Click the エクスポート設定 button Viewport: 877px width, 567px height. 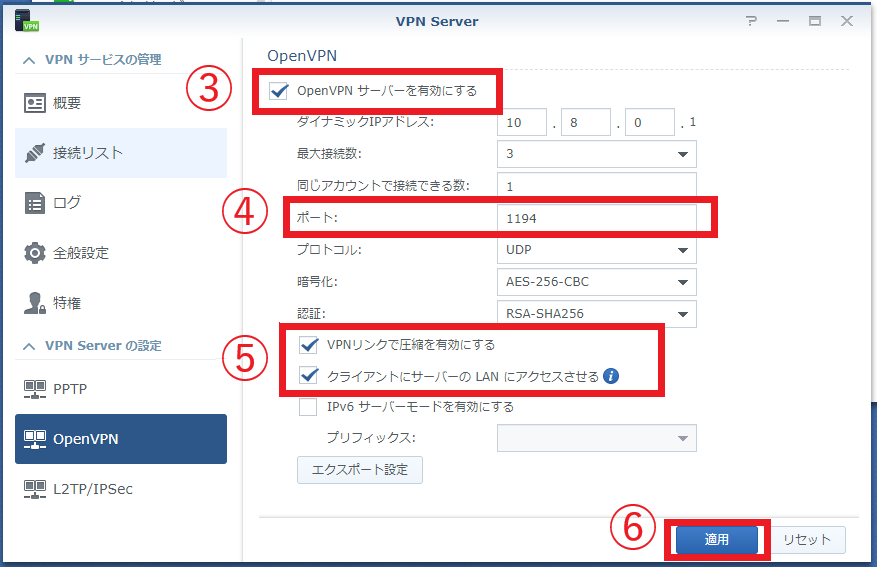[x=360, y=470]
